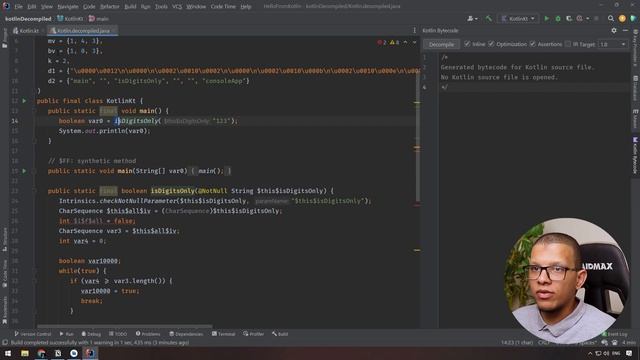The height and width of the screenshot is (360, 640).
Task: Click the Decompile button
Action: coord(441,44)
